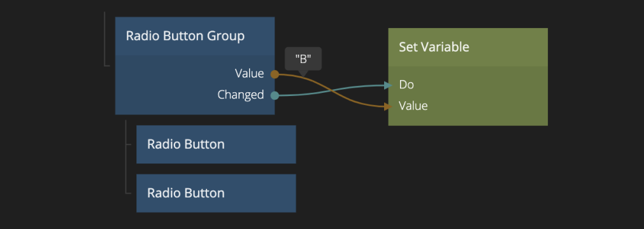Click the hierarchy bracket beside Radio Button Group
Screen dimensions: 644x229
click(106, 39)
